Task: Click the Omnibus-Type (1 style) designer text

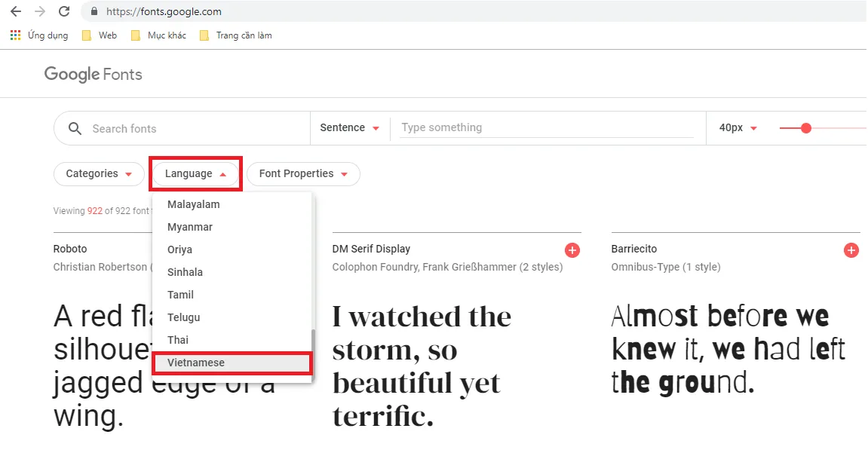Action: click(x=666, y=267)
